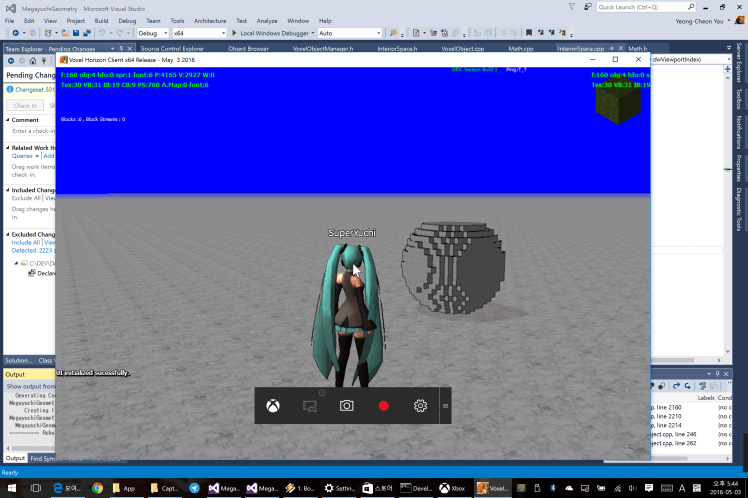The image size is (748, 498).
Task: Select breakpoint at line 2160
Action: click(666, 407)
